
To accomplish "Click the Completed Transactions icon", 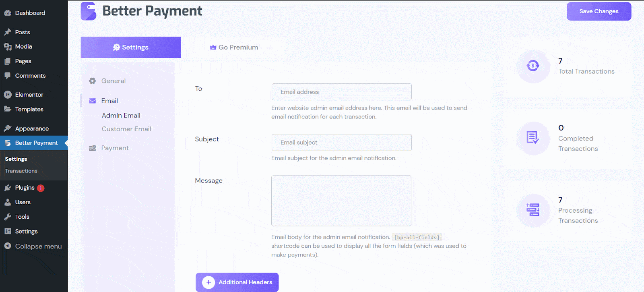I will click(x=533, y=138).
